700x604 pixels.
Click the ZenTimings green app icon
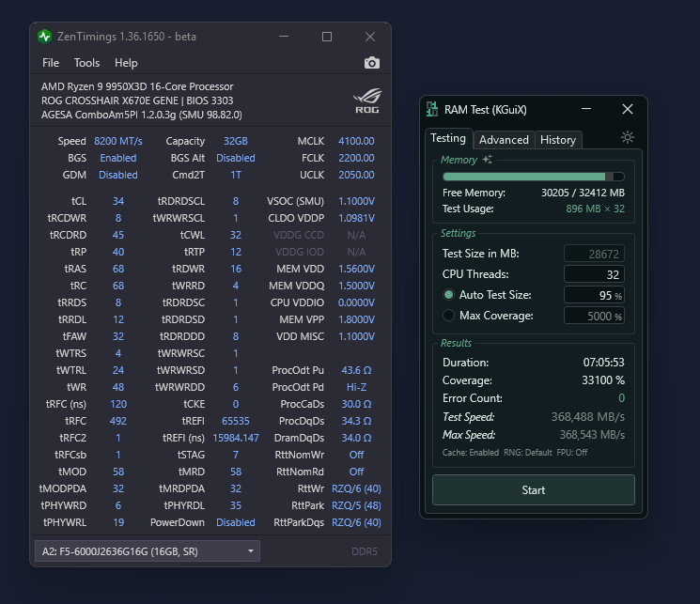(x=45, y=37)
